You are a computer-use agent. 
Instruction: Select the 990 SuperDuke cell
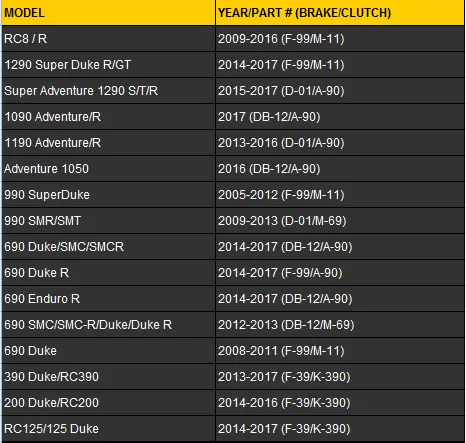(x=109, y=195)
